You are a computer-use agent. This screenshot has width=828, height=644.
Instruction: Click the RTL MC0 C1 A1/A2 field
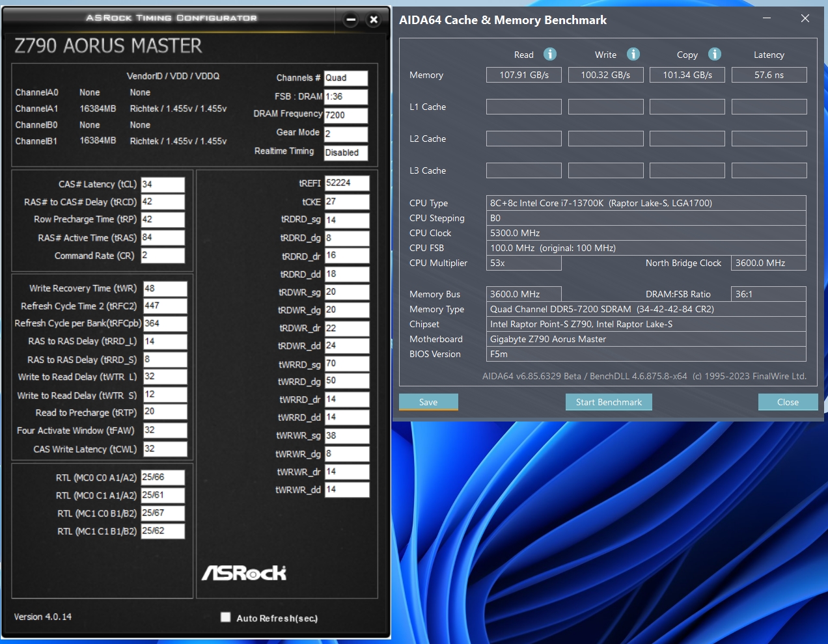pyautogui.click(x=163, y=496)
